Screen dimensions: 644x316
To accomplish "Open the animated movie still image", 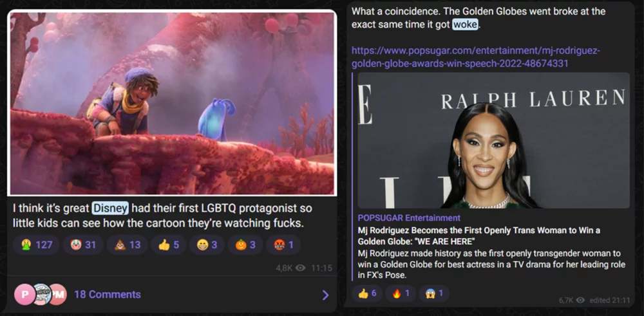I will pos(172,103).
